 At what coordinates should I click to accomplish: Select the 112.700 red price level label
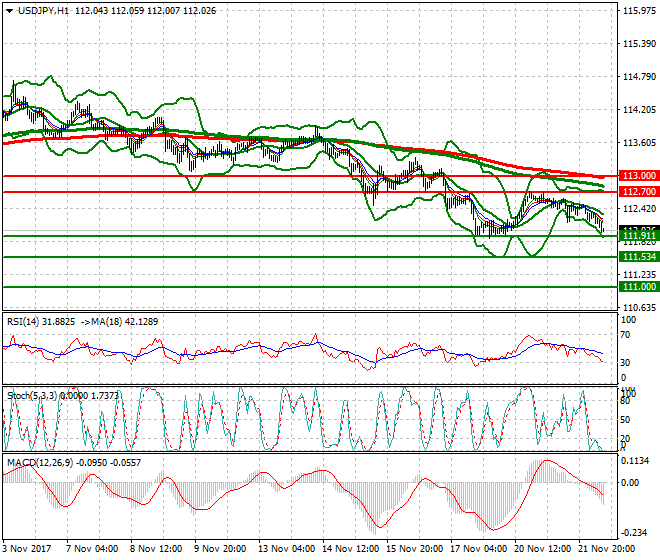click(639, 192)
